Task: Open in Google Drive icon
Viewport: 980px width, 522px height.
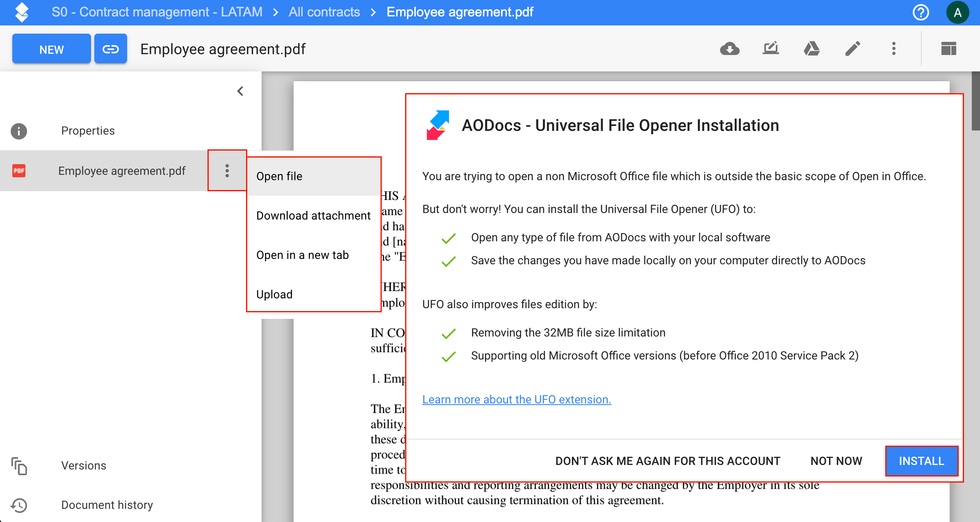Action: coord(811,48)
